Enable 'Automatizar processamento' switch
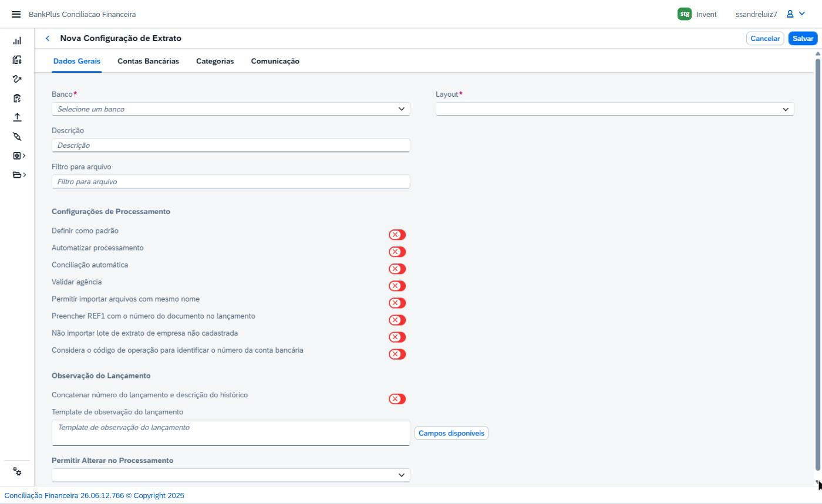 click(x=397, y=252)
